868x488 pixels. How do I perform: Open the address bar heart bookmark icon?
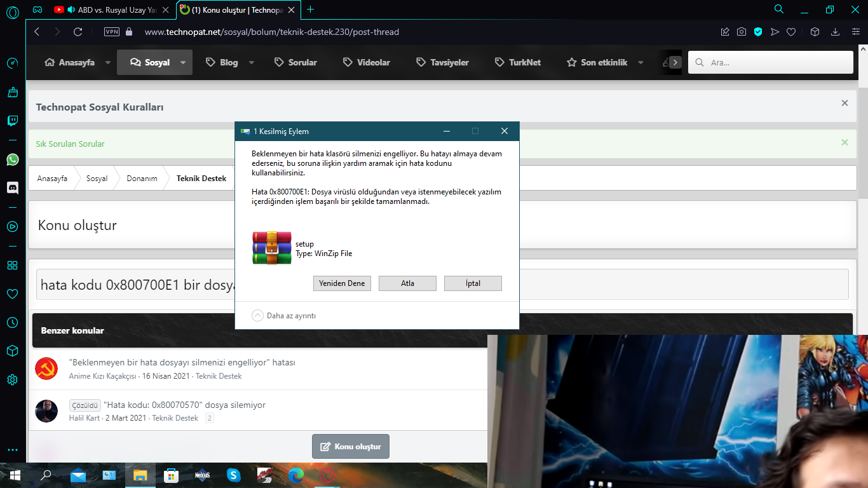coord(791,32)
